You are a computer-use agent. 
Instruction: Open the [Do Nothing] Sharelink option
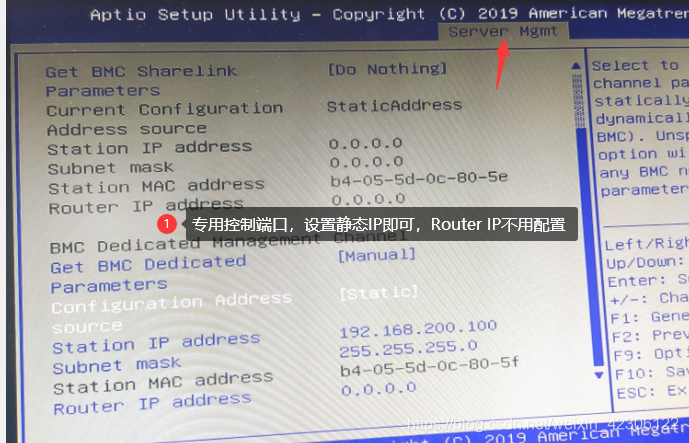(388, 69)
